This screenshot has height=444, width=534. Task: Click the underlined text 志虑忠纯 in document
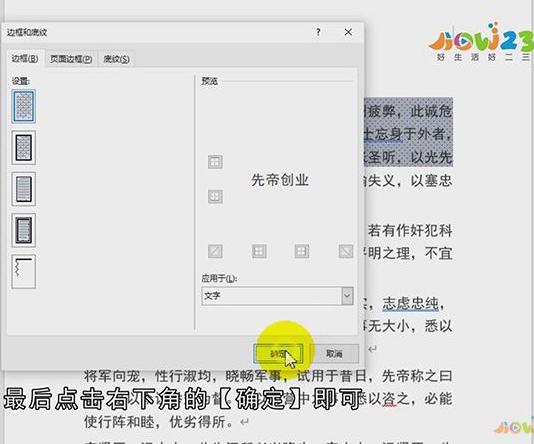[410, 303]
